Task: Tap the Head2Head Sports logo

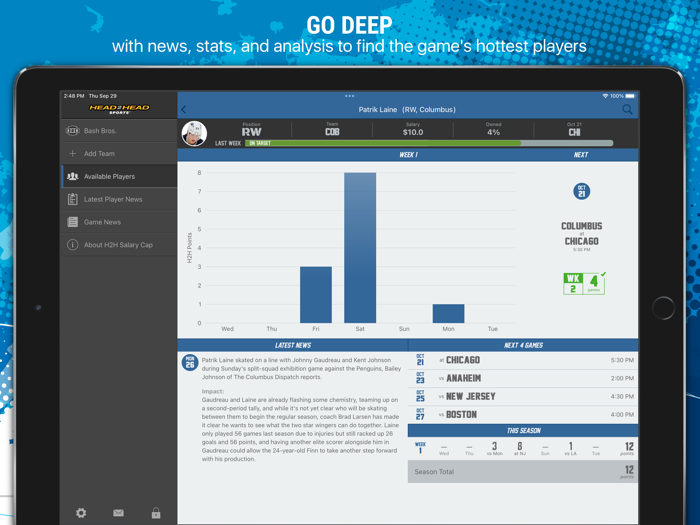Action: coord(119,108)
